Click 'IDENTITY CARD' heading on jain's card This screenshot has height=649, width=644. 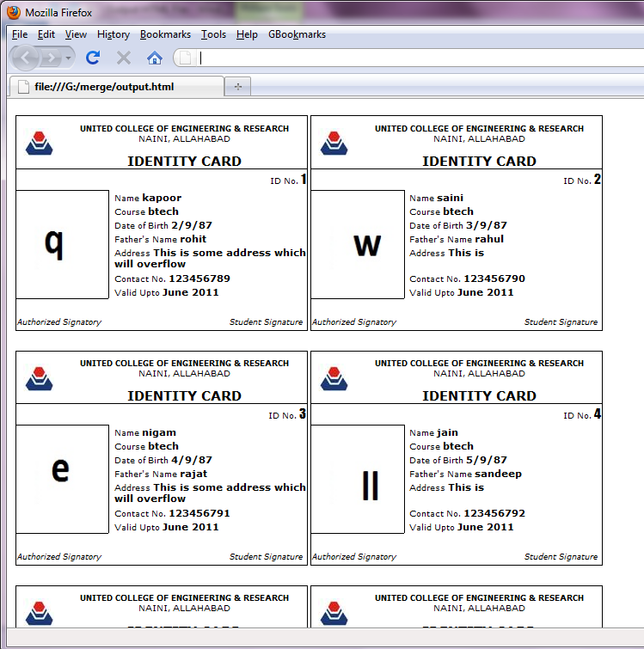(479, 395)
